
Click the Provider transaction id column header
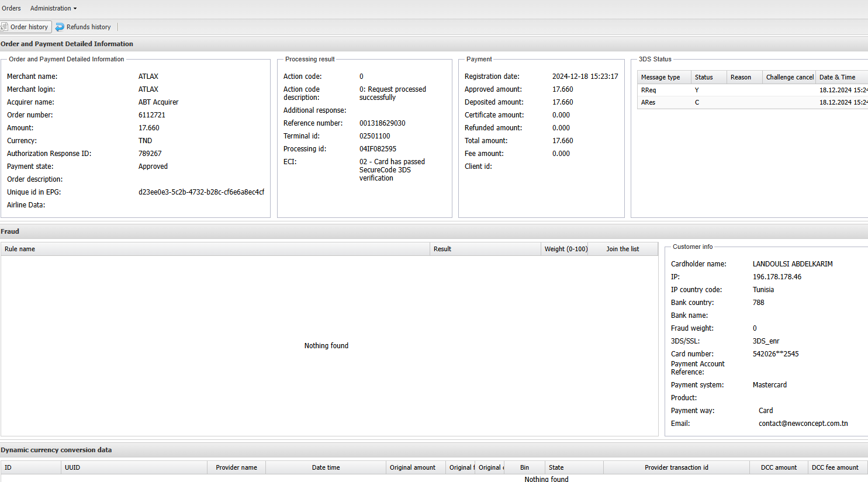[x=676, y=467]
